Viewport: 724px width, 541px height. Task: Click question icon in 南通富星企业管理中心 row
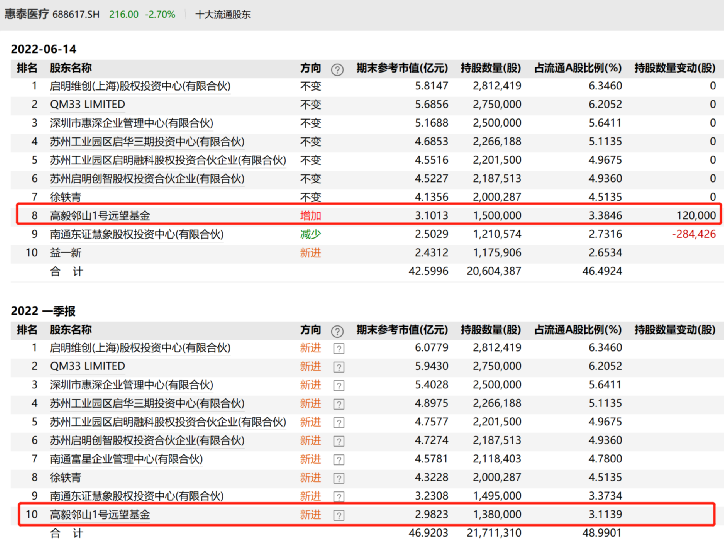[337, 458]
